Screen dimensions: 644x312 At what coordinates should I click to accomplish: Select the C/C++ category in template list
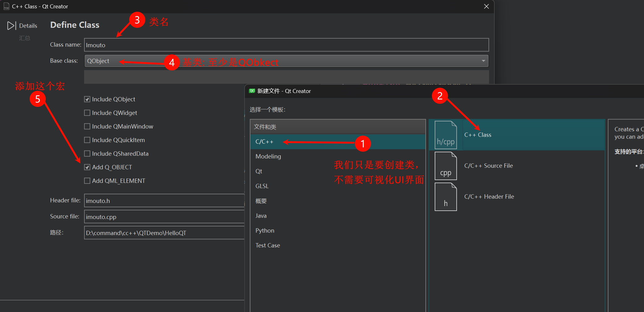point(264,142)
